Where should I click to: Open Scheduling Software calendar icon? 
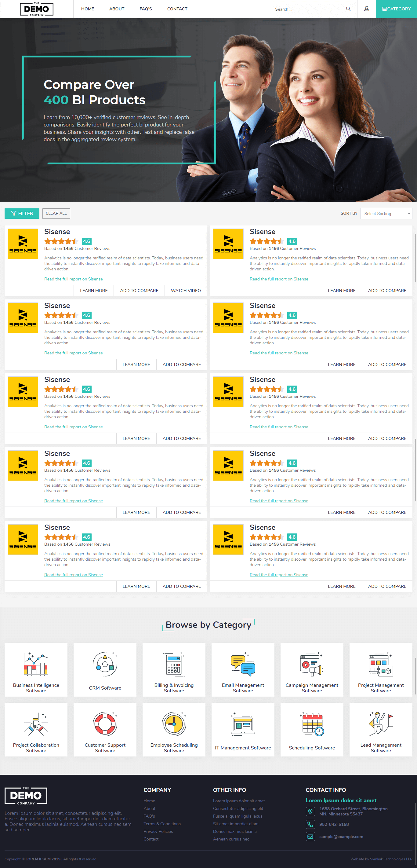(x=312, y=723)
